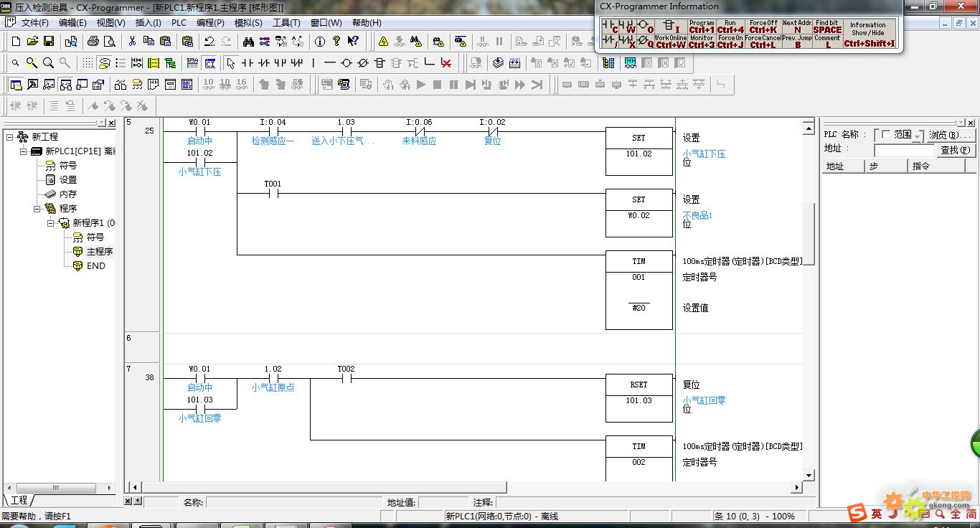Select 设置 under 新PLC1

[68, 180]
